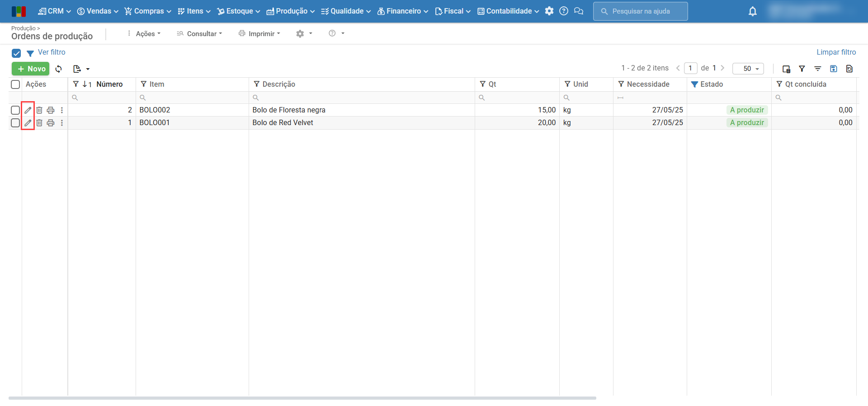Screen dimensions: 868x406
Task: Open the Qualidade menu
Action: [346, 11]
